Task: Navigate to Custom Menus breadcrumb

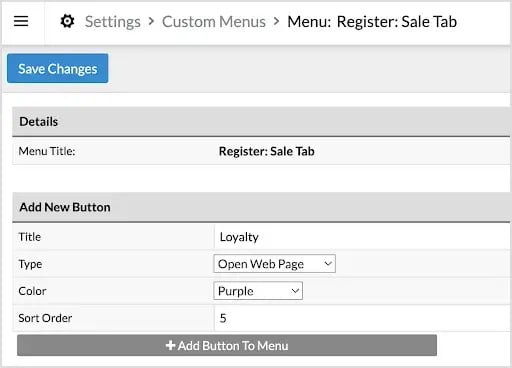Action: [214, 22]
